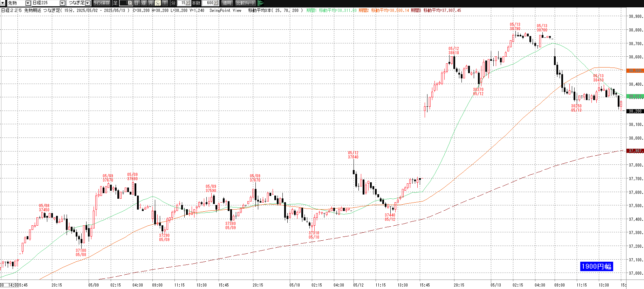Click the 37380 05/09 swing low label
This screenshot has height=289, width=644.
coord(231,226)
